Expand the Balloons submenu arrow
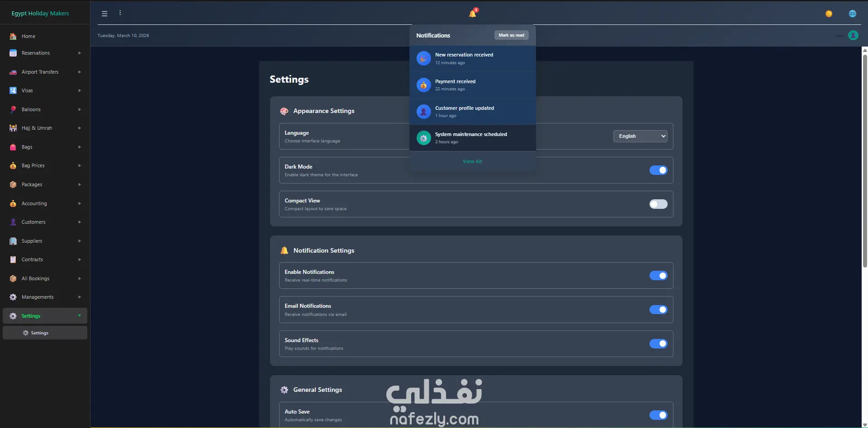The width and height of the screenshot is (868, 428). (80, 109)
